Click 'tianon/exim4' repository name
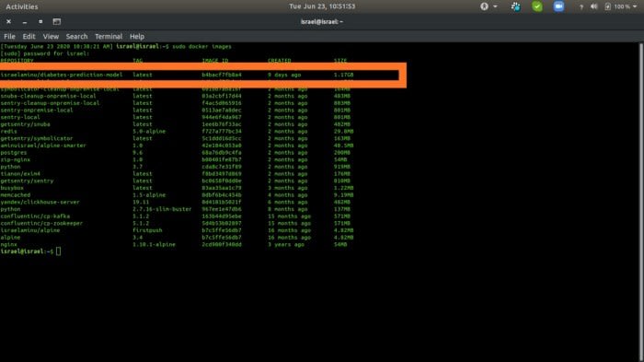 click(20, 173)
